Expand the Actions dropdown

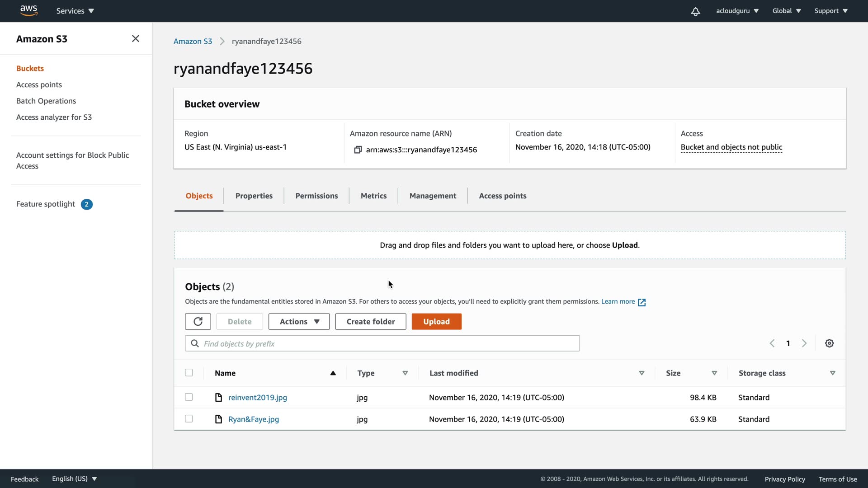pyautogui.click(x=299, y=321)
